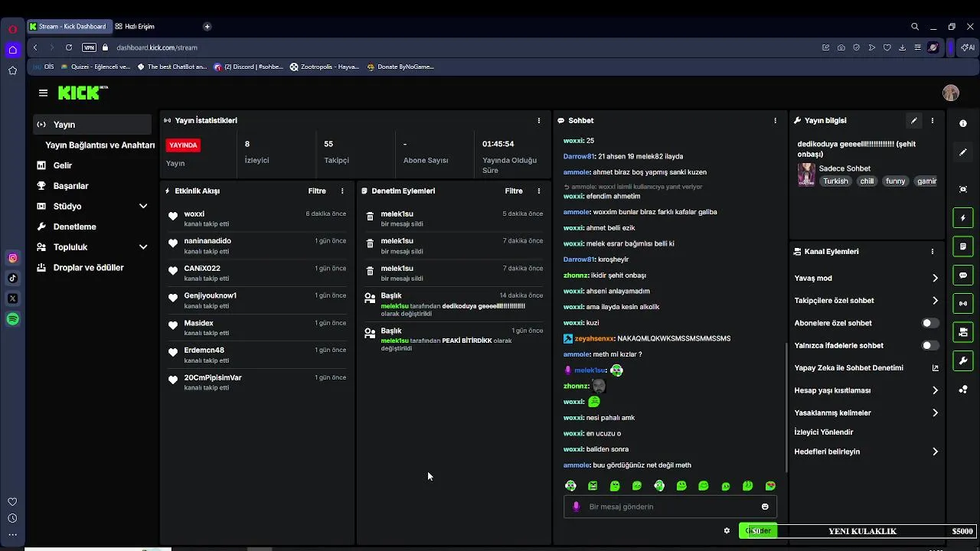
Task: Open Instagram in the Opera sidebar
Action: pyautogui.click(x=12, y=258)
